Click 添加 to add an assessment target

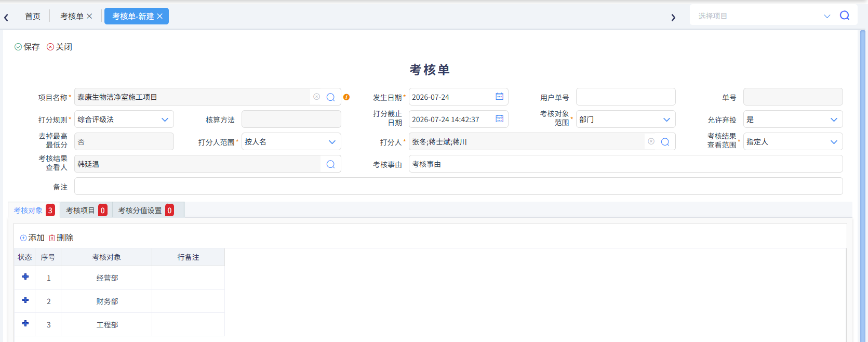(32, 238)
